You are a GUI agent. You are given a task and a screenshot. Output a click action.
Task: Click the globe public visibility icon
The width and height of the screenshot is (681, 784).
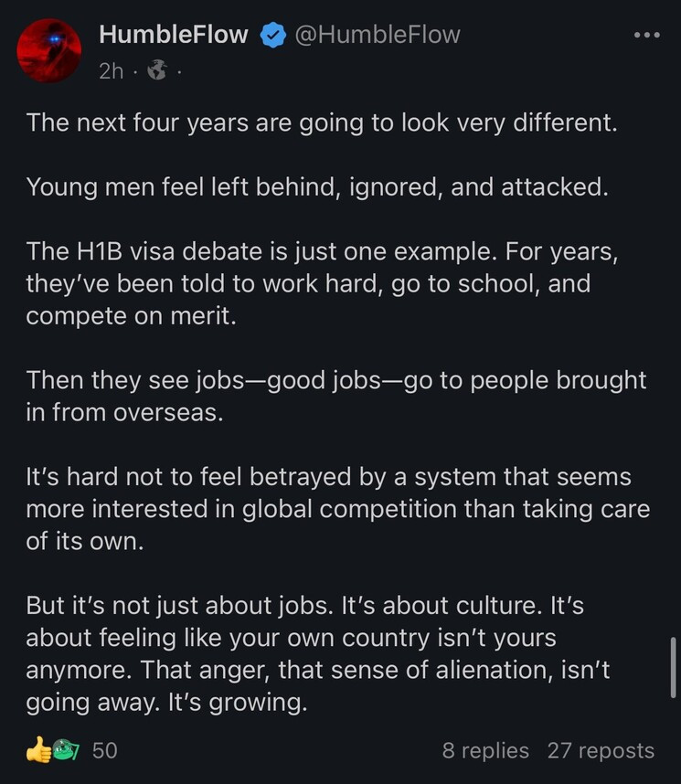pyautogui.click(x=156, y=70)
